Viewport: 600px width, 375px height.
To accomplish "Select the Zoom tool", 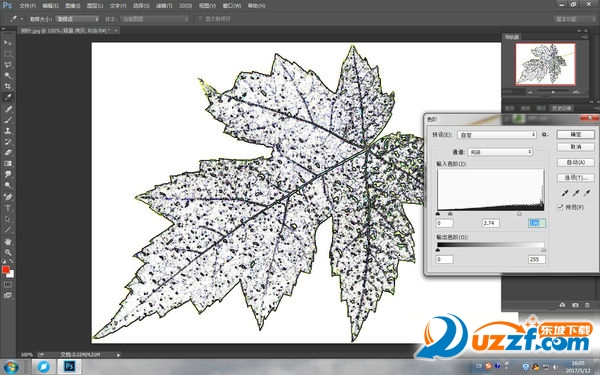I will tap(8, 253).
